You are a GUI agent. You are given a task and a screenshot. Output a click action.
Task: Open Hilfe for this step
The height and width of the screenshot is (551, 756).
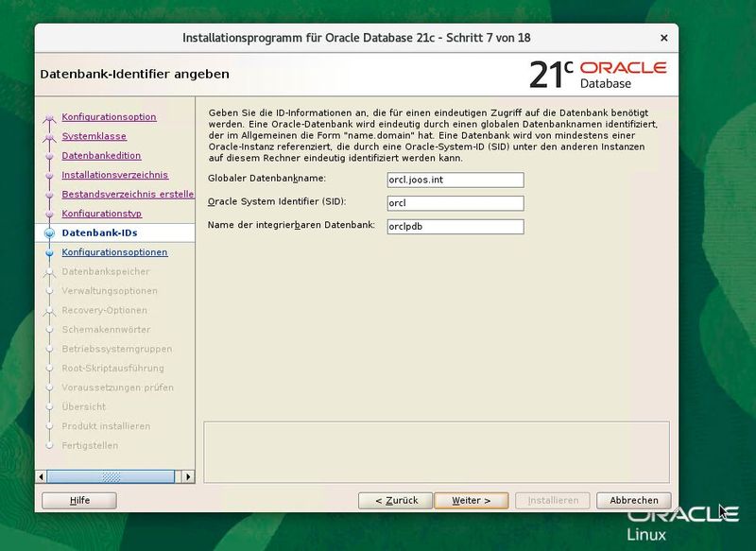tap(78, 500)
